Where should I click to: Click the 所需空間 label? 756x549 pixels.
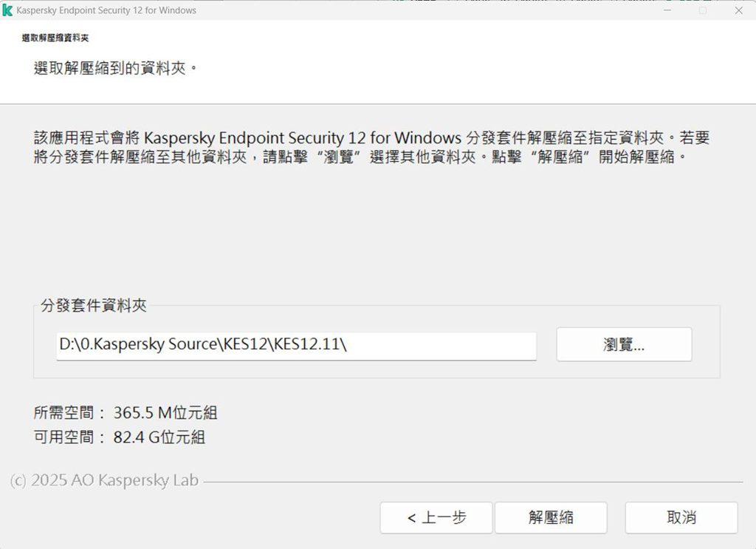click(69, 412)
